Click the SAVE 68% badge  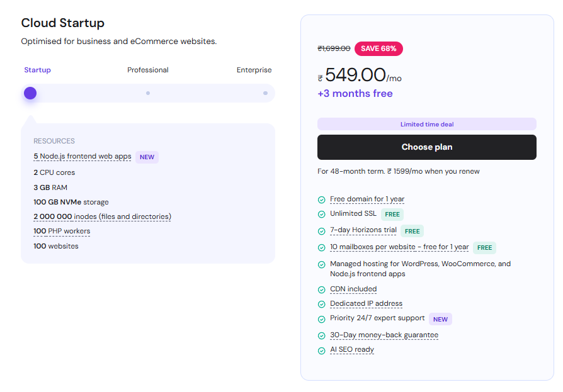point(378,48)
